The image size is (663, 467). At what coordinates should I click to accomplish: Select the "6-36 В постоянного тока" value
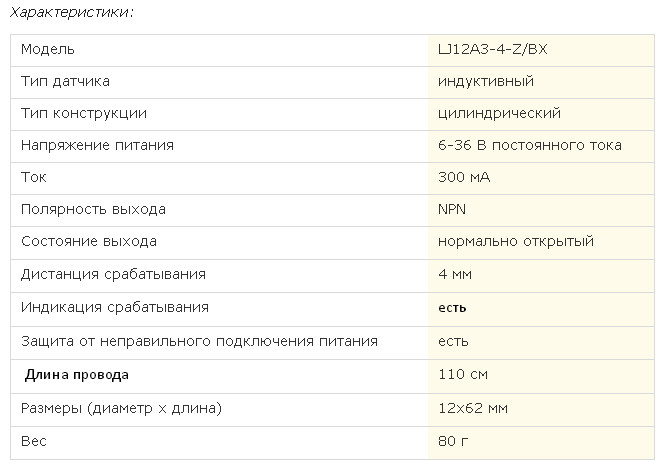tap(530, 145)
